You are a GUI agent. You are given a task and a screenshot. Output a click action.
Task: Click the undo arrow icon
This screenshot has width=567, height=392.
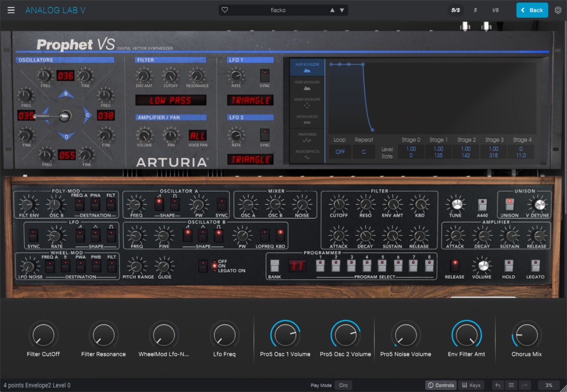point(498,385)
